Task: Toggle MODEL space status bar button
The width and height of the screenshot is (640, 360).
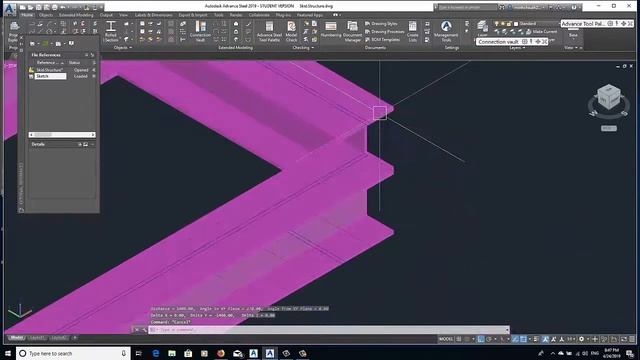Action: click(446, 339)
